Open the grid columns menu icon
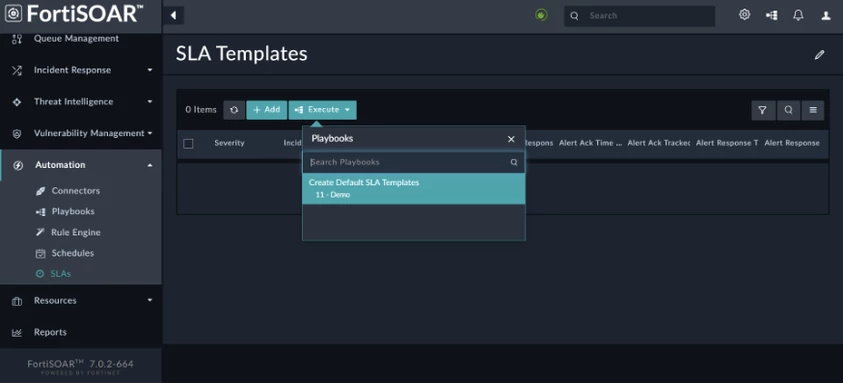The width and height of the screenshot is (843, 384). pos(813,110)
